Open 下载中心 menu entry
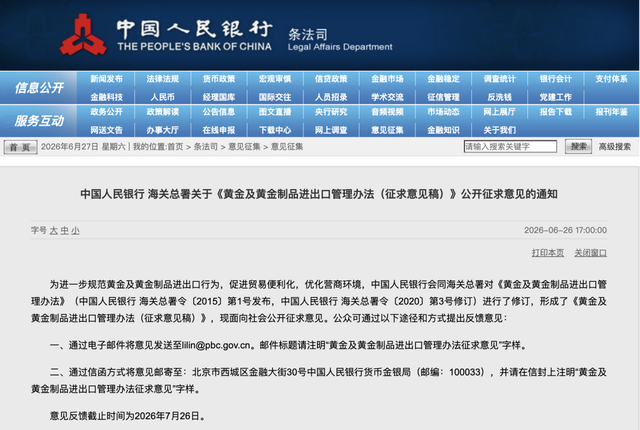This screenshot has height=430, width=640. tap(275, 130)
